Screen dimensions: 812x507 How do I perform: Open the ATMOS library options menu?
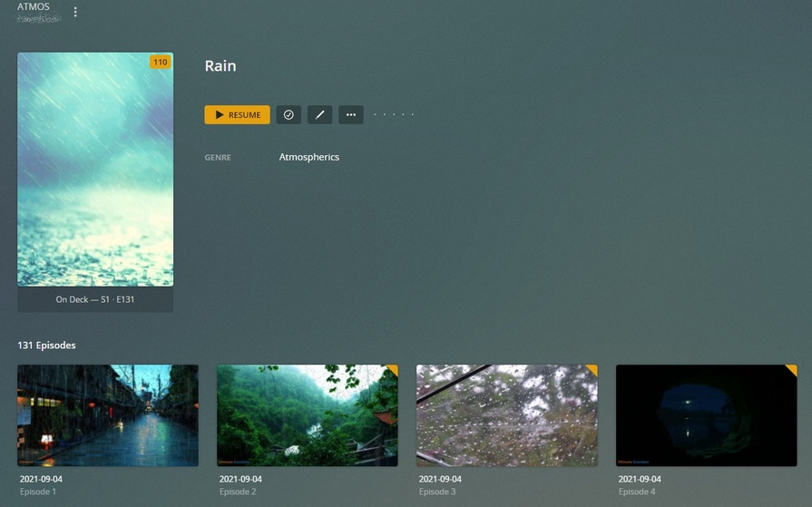click(x=75, y=12)
